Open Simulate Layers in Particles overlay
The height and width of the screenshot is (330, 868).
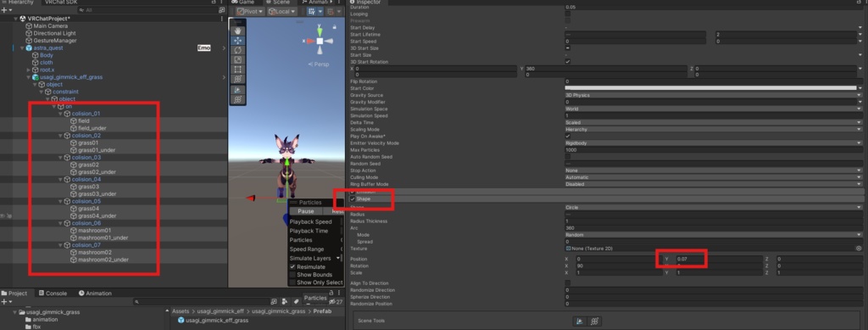(x=315, y=259)
